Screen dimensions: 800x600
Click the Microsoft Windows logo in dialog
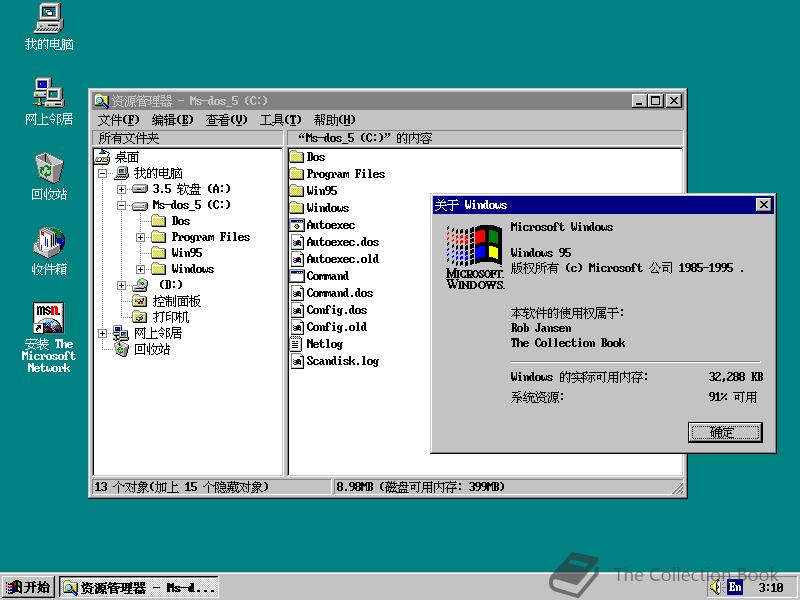(x=475, y=257)
